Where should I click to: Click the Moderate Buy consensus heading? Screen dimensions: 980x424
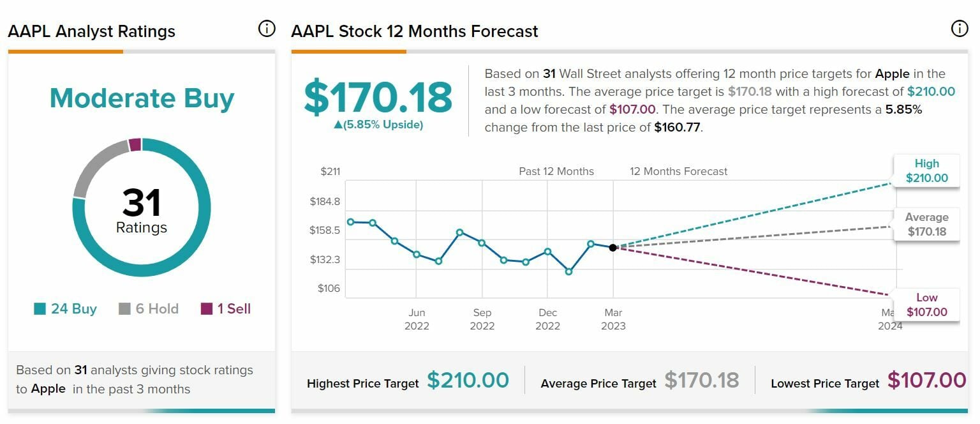[x=142, y=98]
